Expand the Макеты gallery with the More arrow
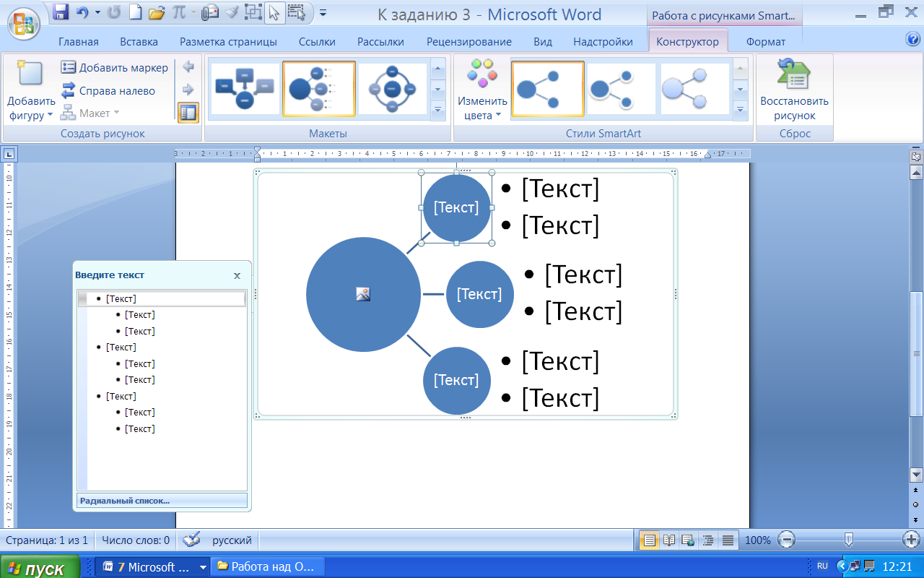The image size is (924, 578). pos(437,109)
